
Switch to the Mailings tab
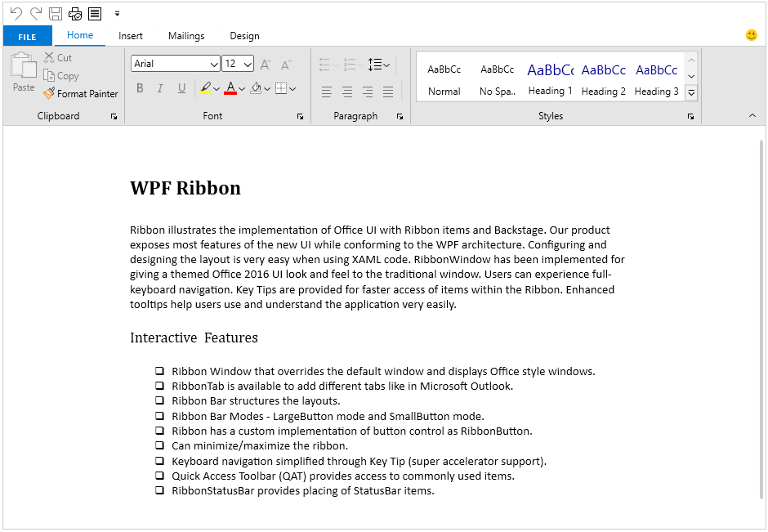tap(186, 36)
